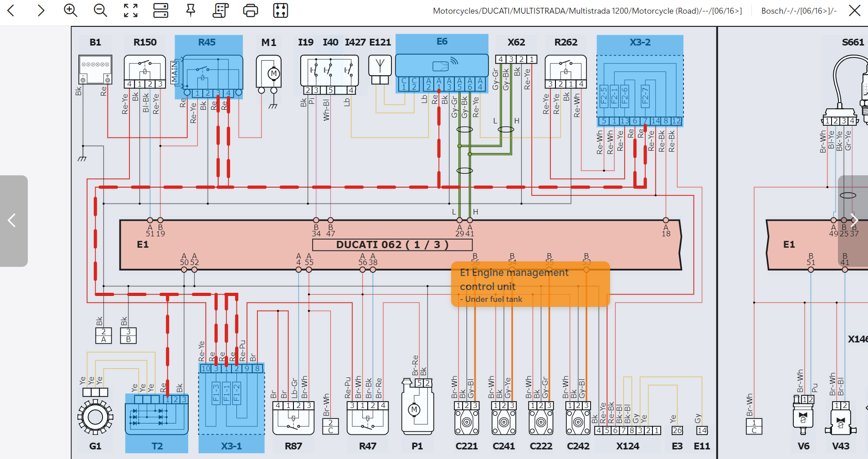This screenshot has width=868, height=459.
Task: Click the X3-2 fuse box component
Action: click(640, 82)
